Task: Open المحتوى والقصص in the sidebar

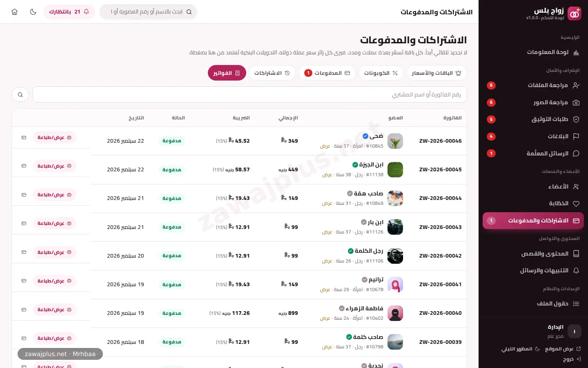Action: pyautogui.click(x=533, y=254)
